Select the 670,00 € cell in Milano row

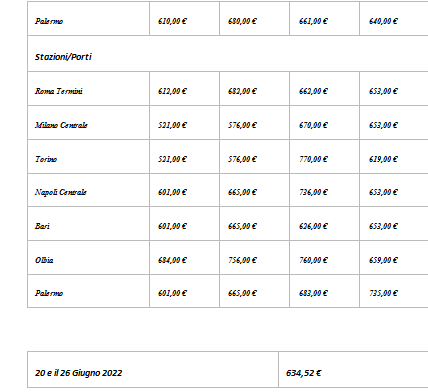click(313, 125)
